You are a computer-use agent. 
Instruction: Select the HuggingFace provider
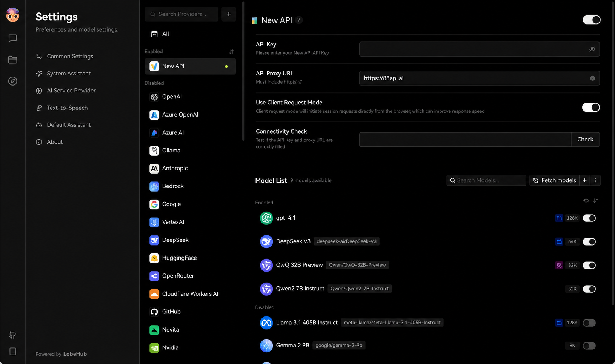click(x=190, y=258)
